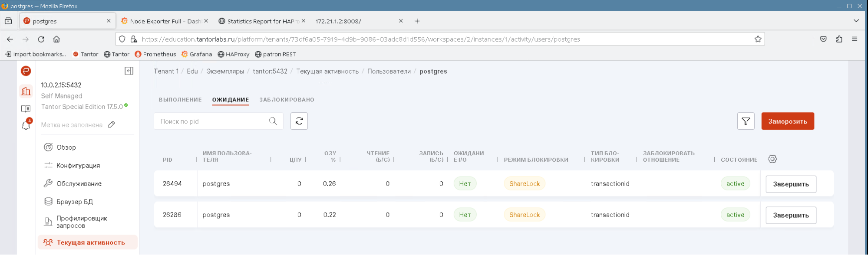Click the Tantor logo icon
Image resolution: width=868 pixels, height=255 pixels.
click(26, 71)
